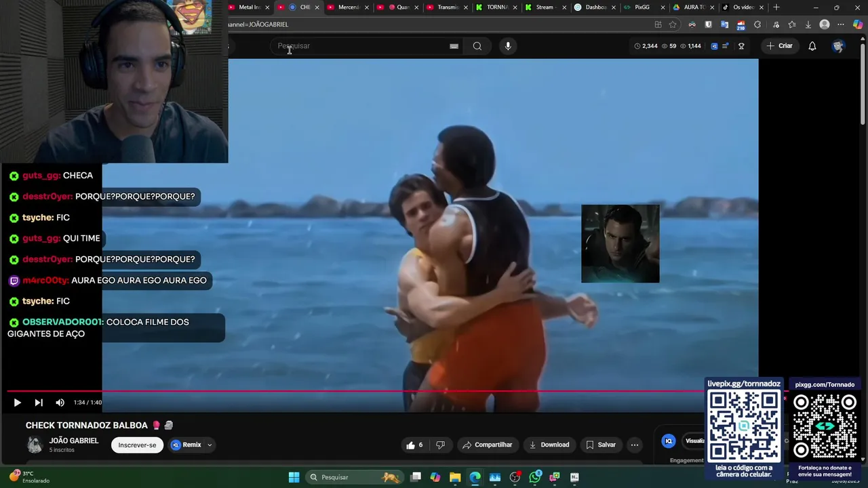Click the vidIQ badge in YouTube header
The width and height of the screenshot is (868, 488).
pyautogui.click(x=714, y=46)
